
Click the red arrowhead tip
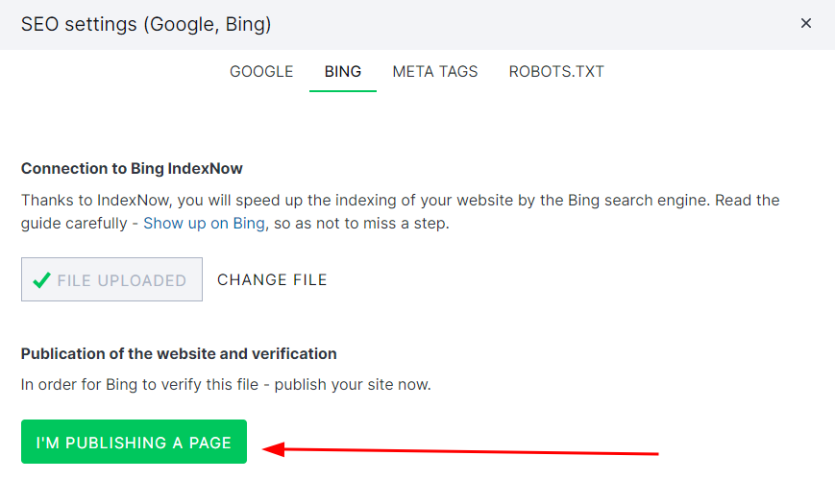(266, 448)
